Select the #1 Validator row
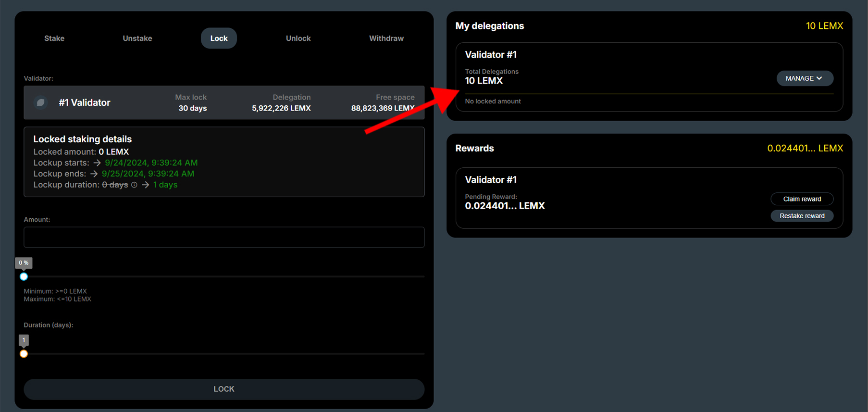868x412 pixels. tap(224, 102)
